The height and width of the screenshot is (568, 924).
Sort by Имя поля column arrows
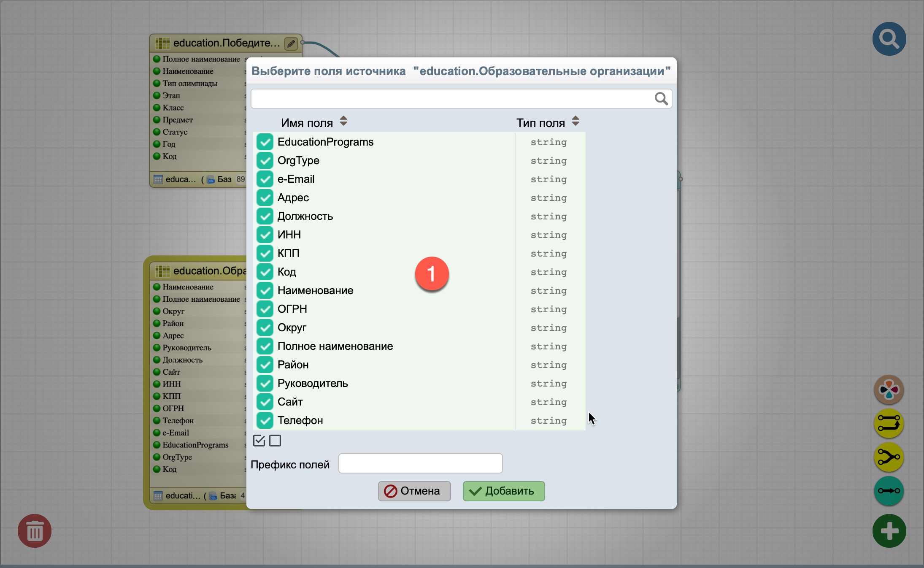click(343, 122)
